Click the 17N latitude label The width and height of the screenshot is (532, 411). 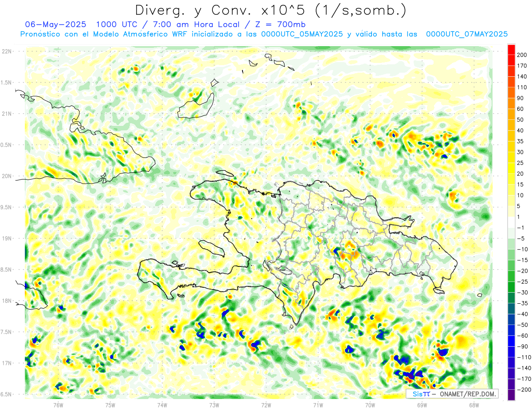pyautogui.click(x=7, y=363)
